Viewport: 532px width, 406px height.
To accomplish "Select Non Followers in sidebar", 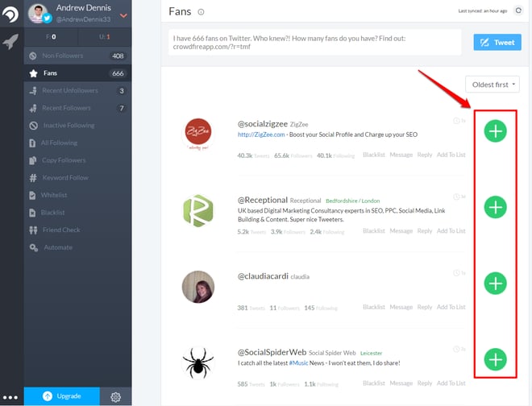I will pos(77,56).
